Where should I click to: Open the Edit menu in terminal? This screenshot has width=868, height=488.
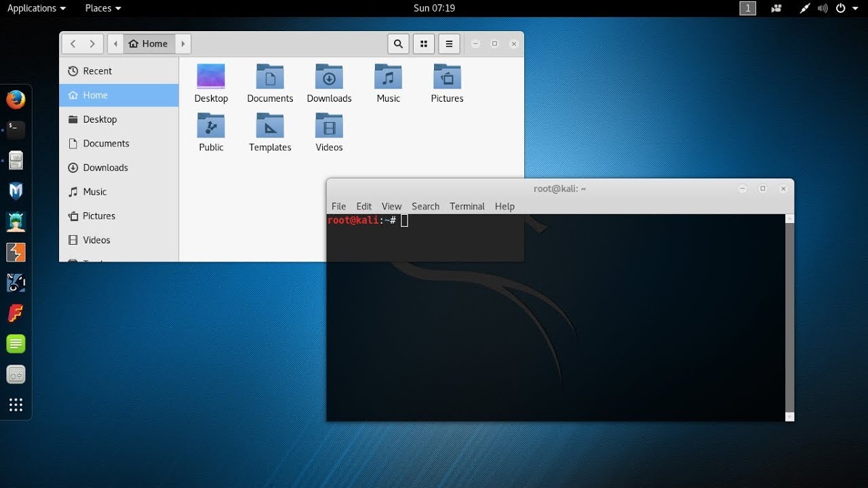click(364, 206)
